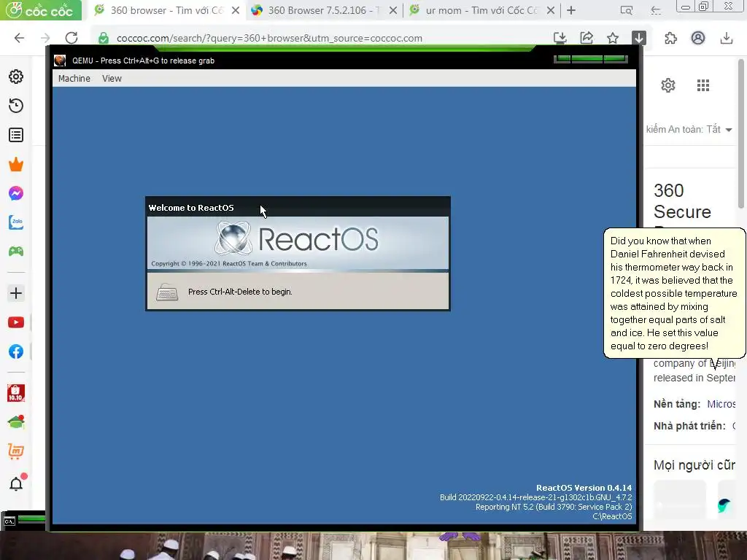The image size is (747, 560).
Task: Open YouTube from sidebar
Action: (16, 322)
